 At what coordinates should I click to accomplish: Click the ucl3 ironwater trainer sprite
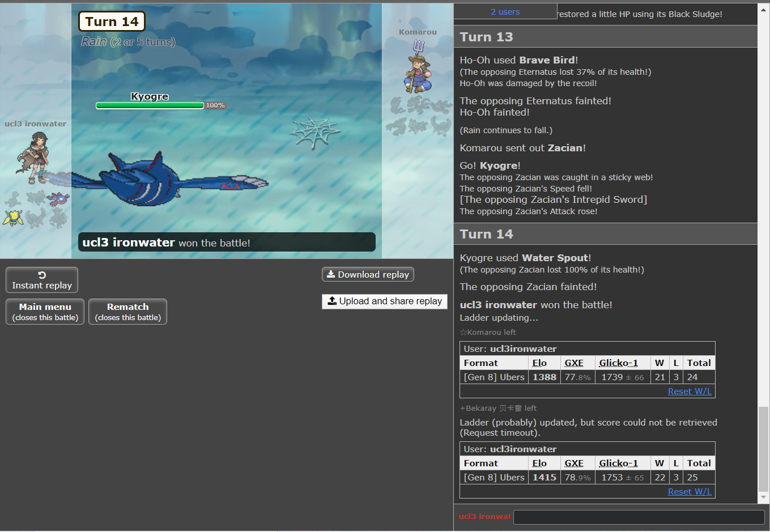34,158
